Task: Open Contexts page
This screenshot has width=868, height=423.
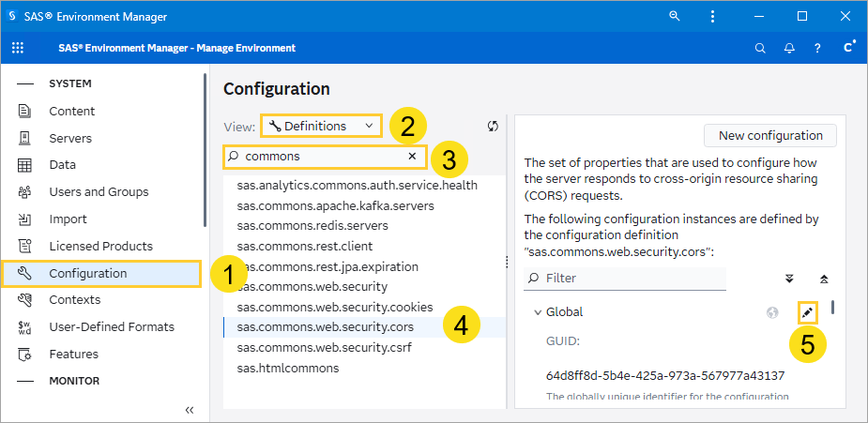Action: 75,300
